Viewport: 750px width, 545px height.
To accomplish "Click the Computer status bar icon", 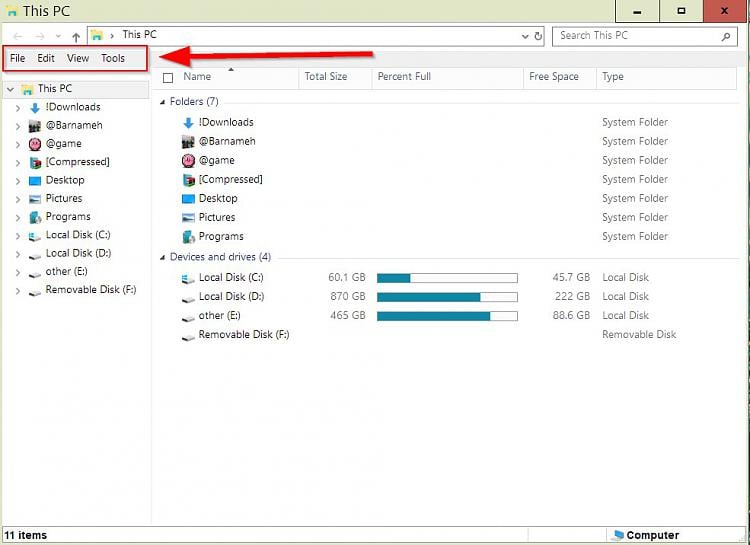I will click(x=618, y=534).
